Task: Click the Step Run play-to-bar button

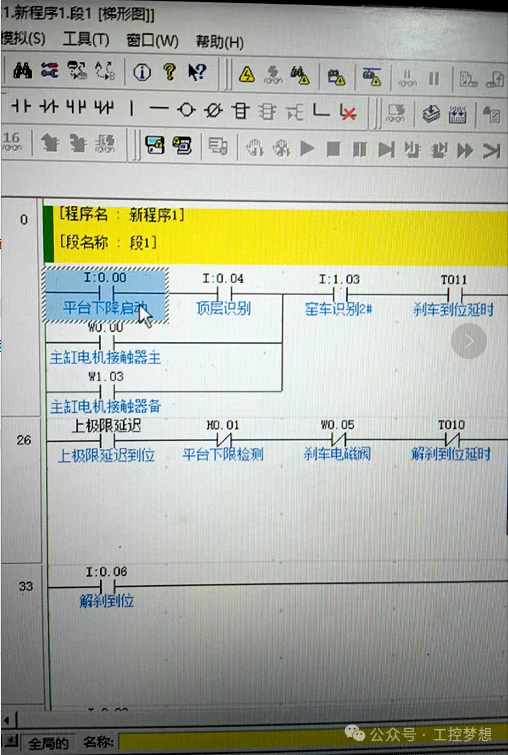Action: click(x=386, y=150)
